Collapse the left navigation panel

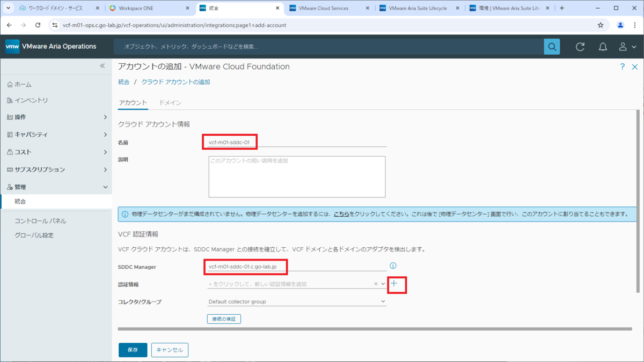point(103,65)
